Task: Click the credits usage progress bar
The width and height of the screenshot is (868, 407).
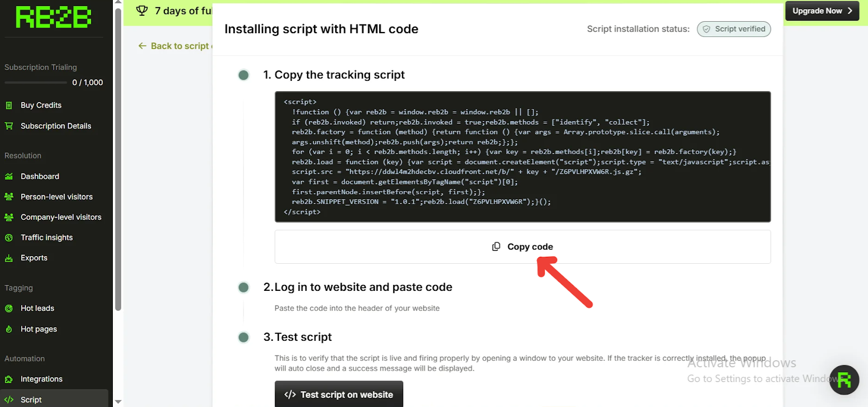Action: 35,82
